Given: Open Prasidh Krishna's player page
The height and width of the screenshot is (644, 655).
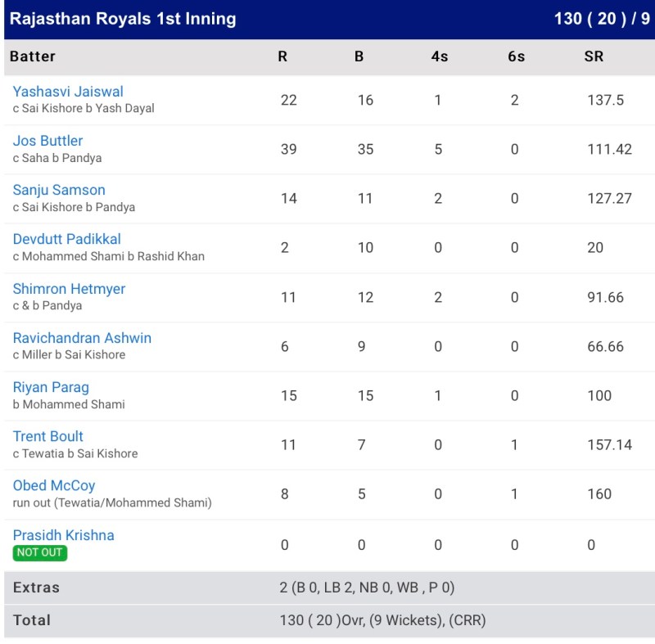Looking at the screenshot, I should [63, 535].
